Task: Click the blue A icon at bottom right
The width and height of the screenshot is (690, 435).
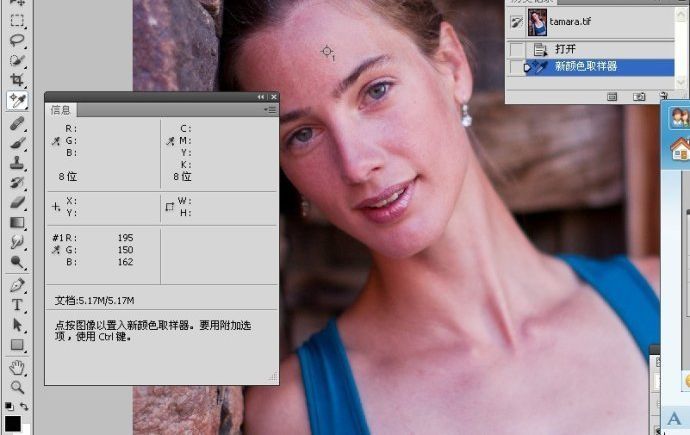Action: 674,418
